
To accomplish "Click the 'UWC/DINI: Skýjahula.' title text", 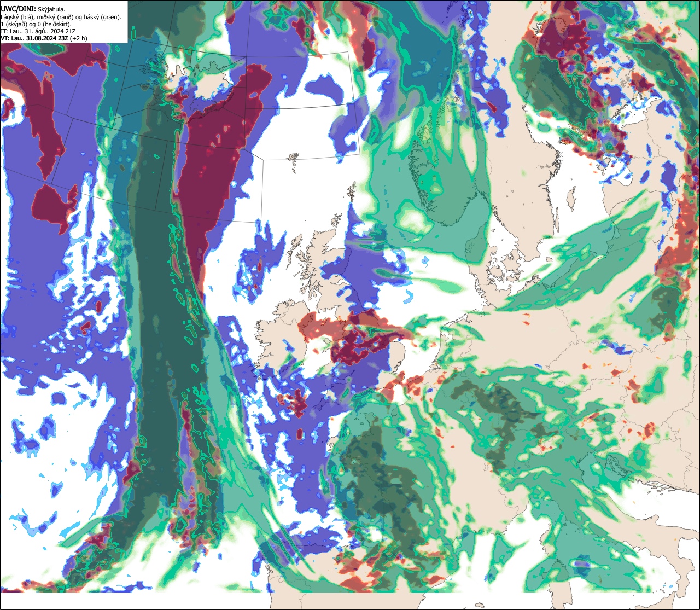I will coord(33,9).
